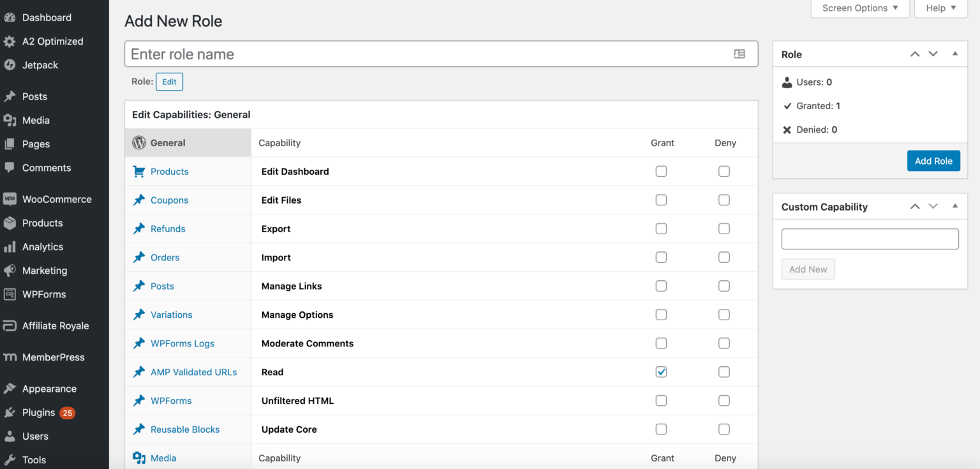
Task: Select the WPForms sidebar icon
Action: pos(11,294)
